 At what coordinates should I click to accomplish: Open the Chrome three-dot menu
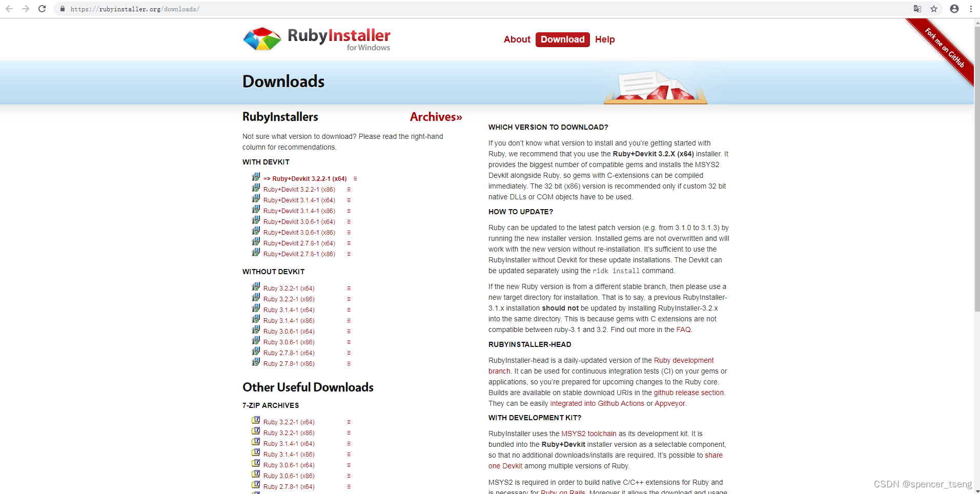pyautogui.click(x=971, y=9)
